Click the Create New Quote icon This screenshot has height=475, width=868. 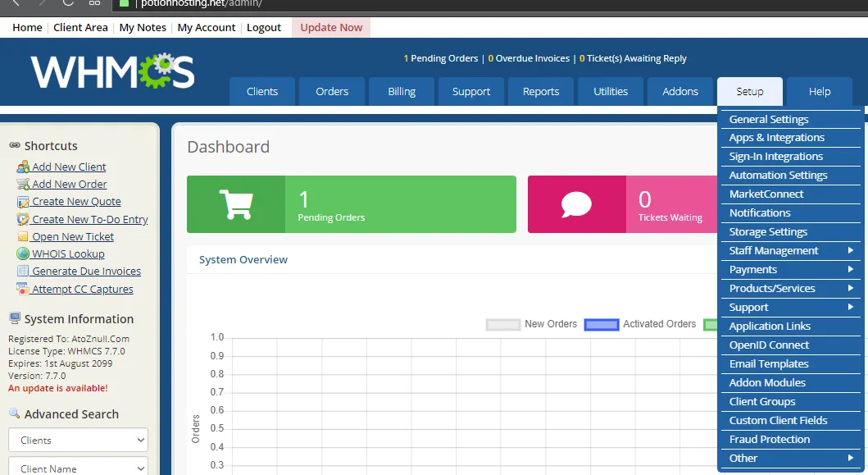[23, 202]
